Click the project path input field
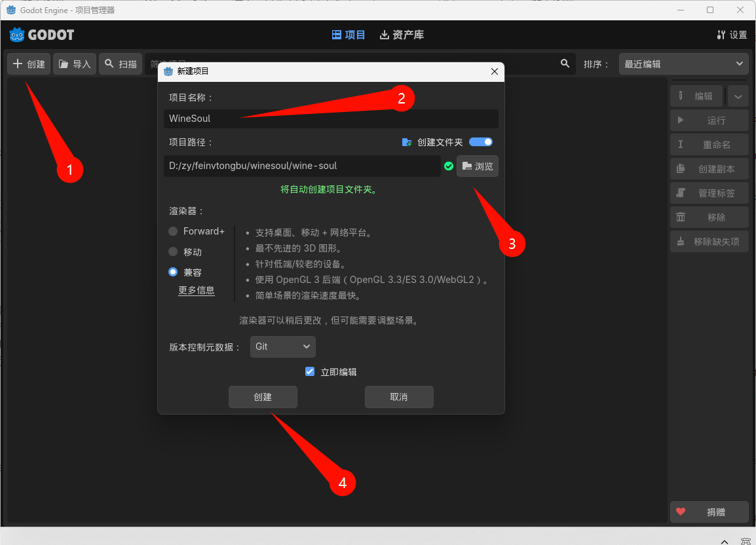The width and height of the screenshot is (756, 545). point(302,166)
